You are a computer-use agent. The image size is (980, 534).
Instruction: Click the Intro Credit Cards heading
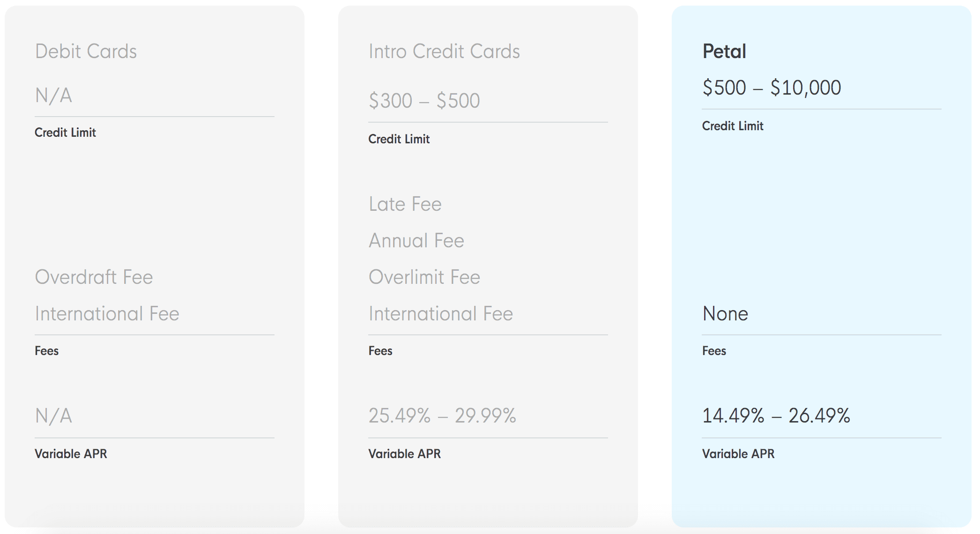[444, 51]
